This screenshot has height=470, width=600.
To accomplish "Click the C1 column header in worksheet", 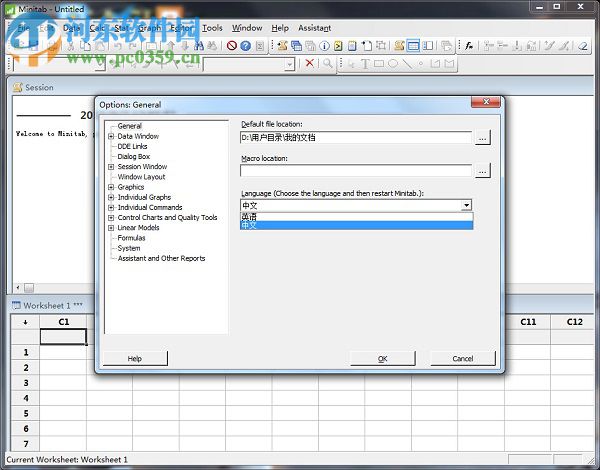I will (64, 322).
